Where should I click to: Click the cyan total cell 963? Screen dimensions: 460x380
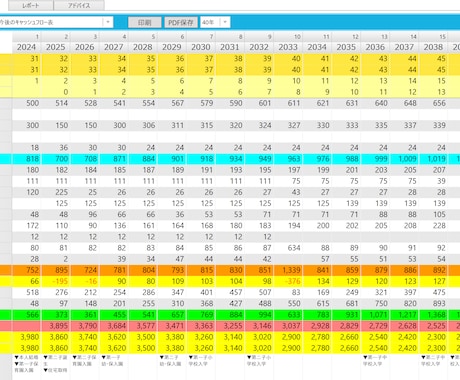click(x=288, y=159)
